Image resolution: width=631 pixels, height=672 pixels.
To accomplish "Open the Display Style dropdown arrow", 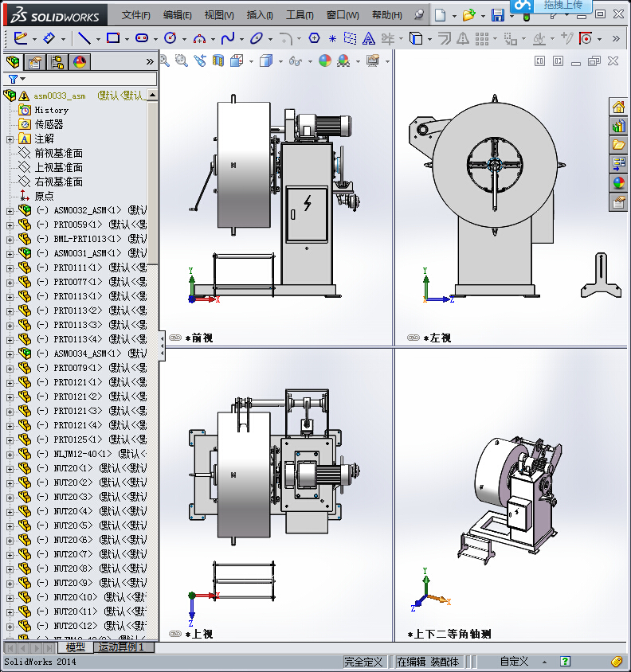I will 280,62.
